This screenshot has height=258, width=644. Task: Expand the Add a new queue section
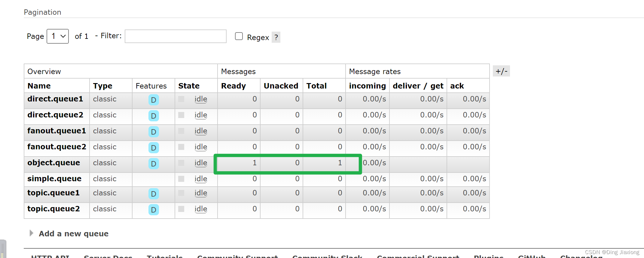(74, 234)
